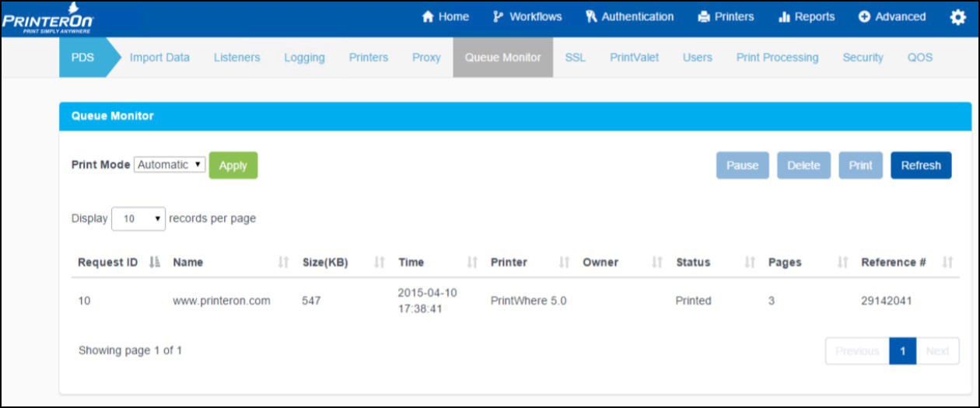This screenshot has height=408, width=980.
Task: Switch to Security tab
Action: point(863,58)
